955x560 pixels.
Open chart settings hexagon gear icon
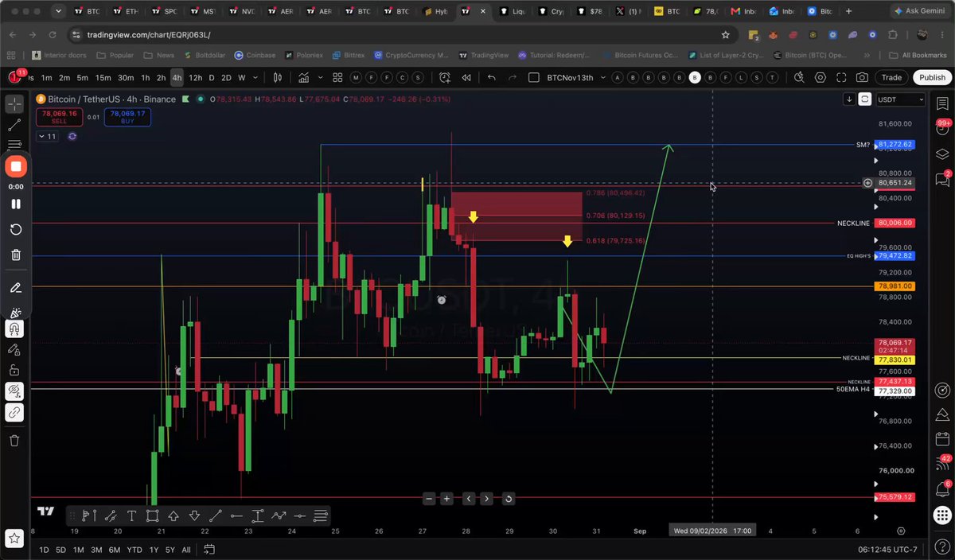coord(821,77)
